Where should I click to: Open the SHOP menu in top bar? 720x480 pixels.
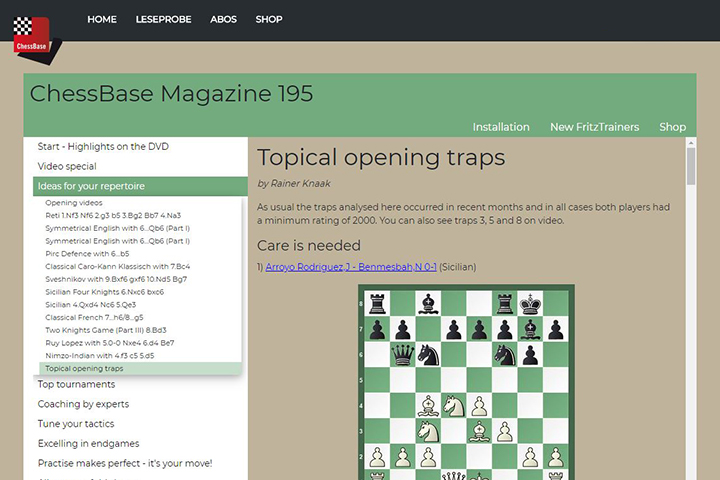(x=269, y=19)
